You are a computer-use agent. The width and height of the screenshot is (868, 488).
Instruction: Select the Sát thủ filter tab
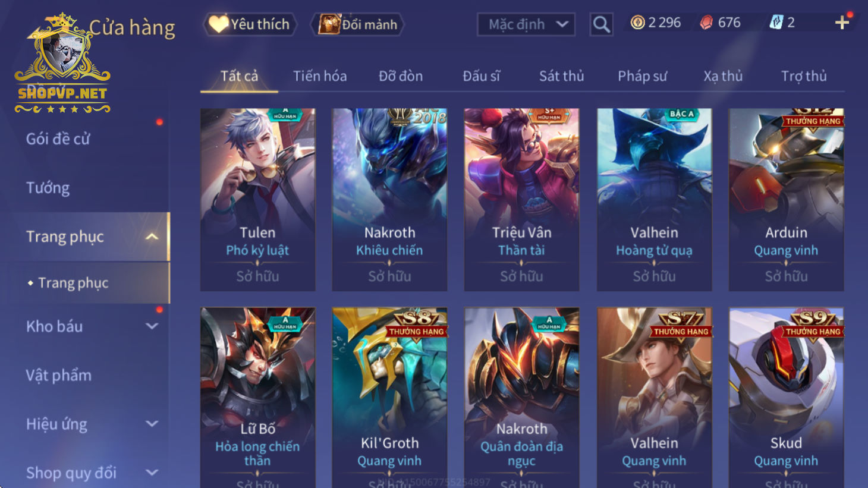click(x=561, y=76)
